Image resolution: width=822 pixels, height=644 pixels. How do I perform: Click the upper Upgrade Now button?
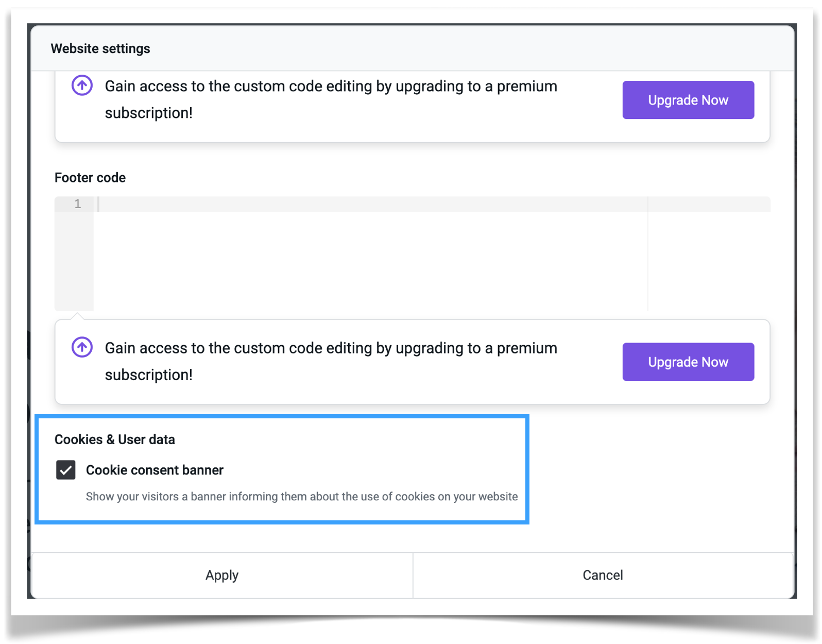coord(688,100)
